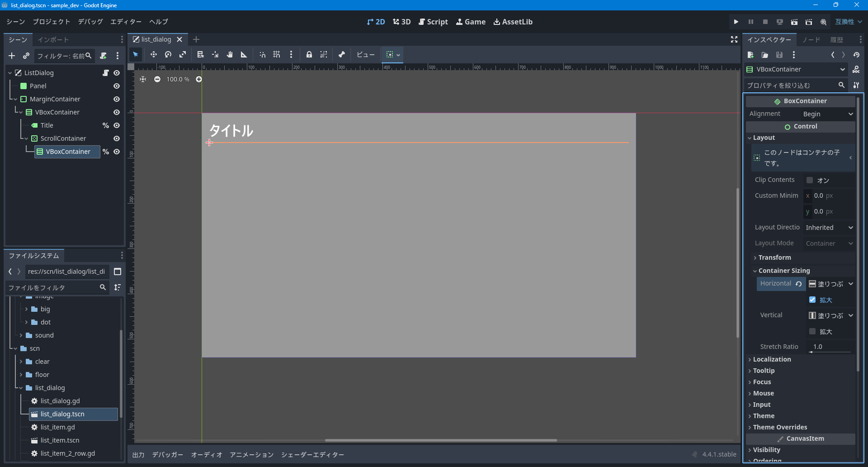Switch to the 3D workspace
The width and height of the screenshot is (868, 467).
click(401, 22)
